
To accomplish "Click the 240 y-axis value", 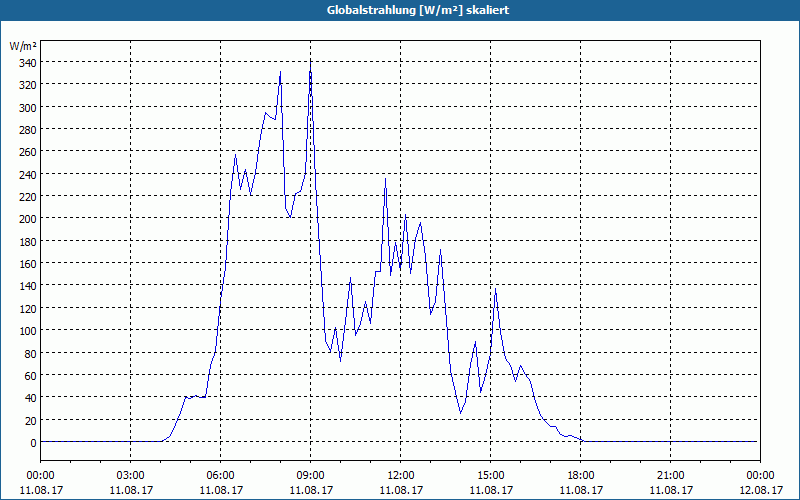I will click(28, 175).
